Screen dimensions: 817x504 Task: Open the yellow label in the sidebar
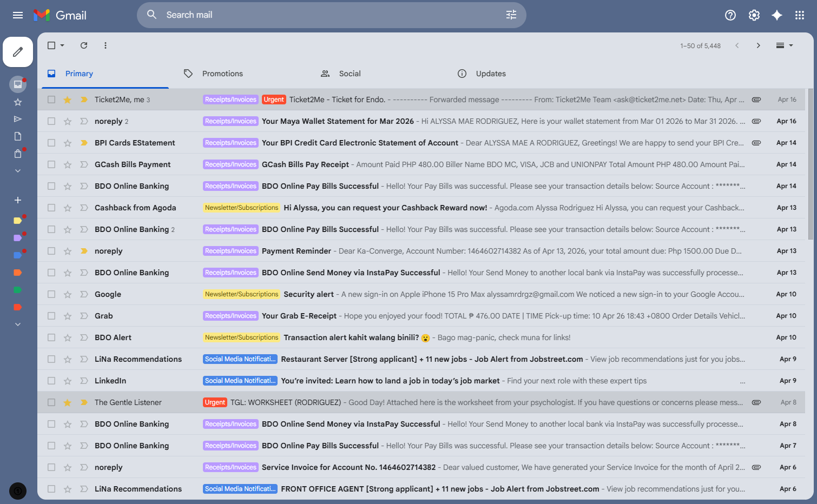pos(17,221)
